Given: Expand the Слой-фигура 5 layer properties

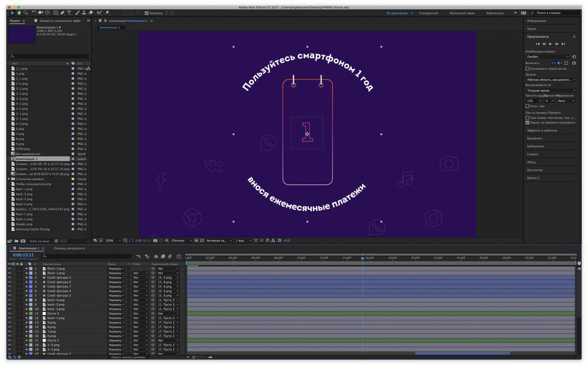Looking at the screenshot, I should pos(27,278).
